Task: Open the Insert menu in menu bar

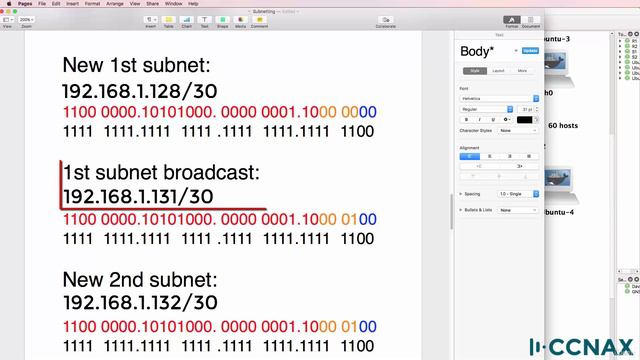Action: tap(73, 3)
